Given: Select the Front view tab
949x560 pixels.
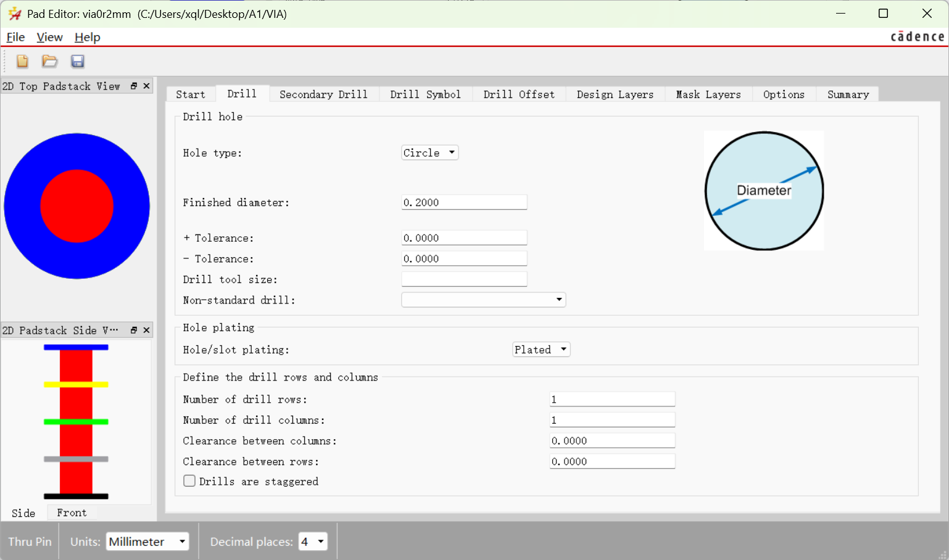Looking at the screenshot, I should (x=72, y=513).
